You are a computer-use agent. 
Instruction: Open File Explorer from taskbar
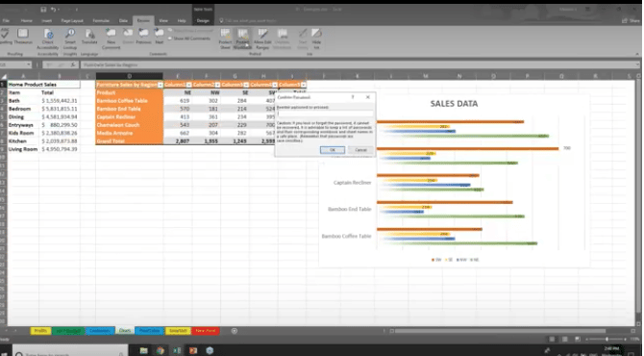click(x=143, y=350)
